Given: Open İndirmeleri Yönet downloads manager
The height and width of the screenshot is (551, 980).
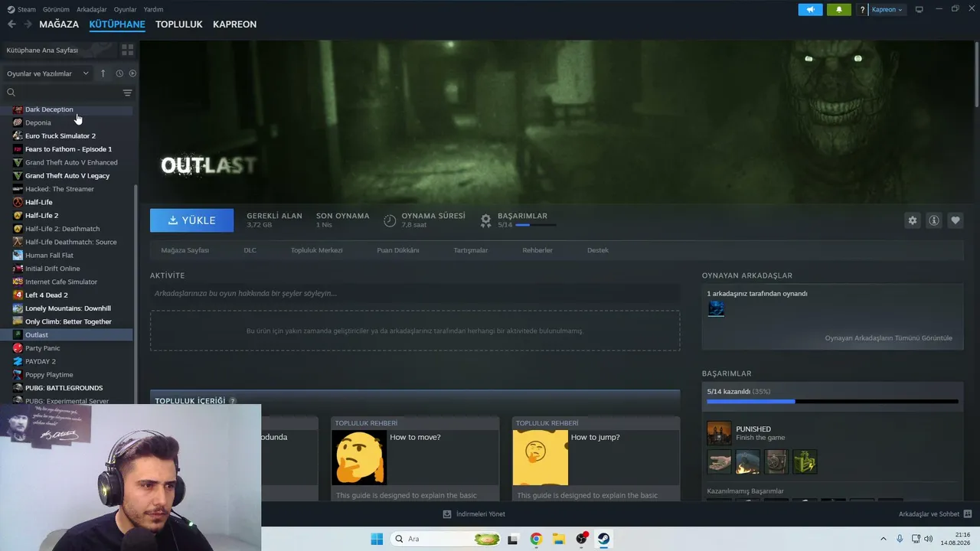Looking at the screenshot, I should (x=474, y=514).
